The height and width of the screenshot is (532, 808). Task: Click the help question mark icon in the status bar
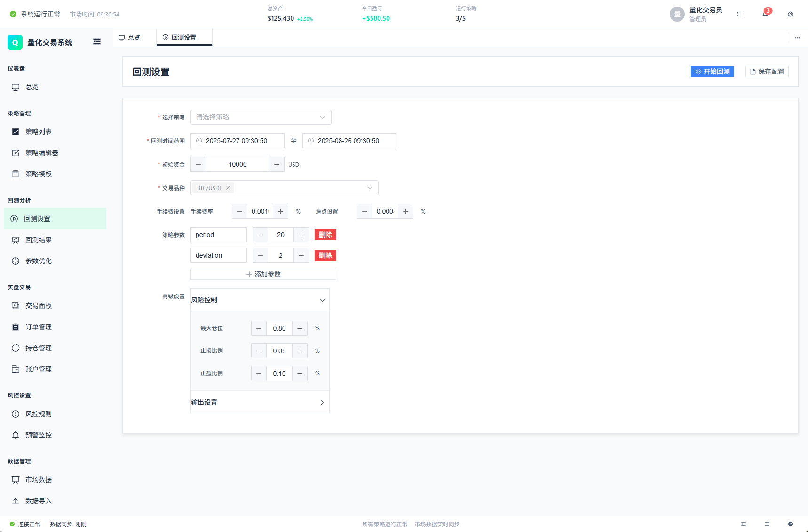click(x=791, y=524)
